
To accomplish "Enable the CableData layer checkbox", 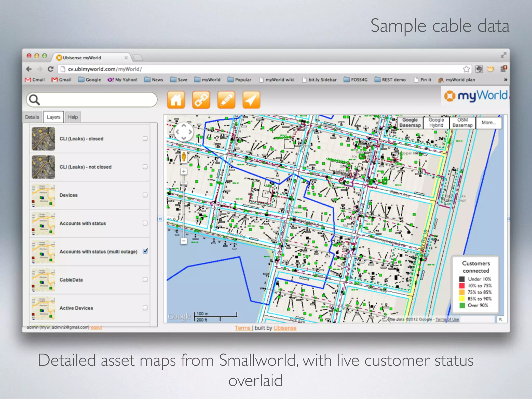I will click(145, 280).
